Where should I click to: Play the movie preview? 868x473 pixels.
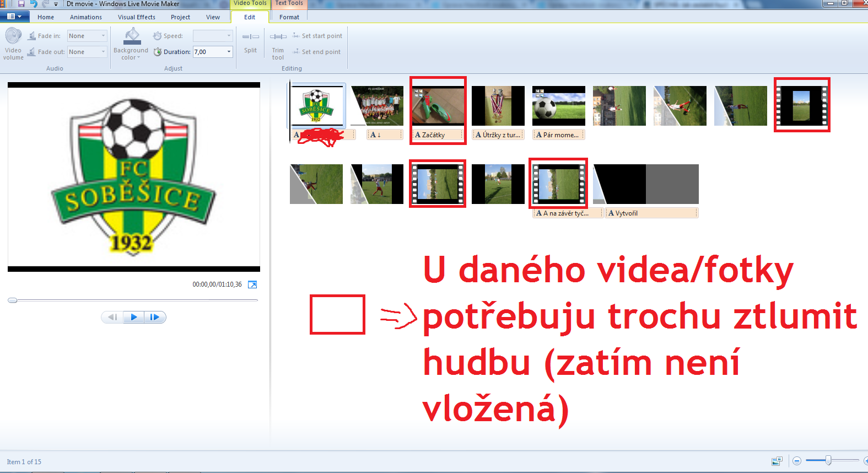click(133, 317)
